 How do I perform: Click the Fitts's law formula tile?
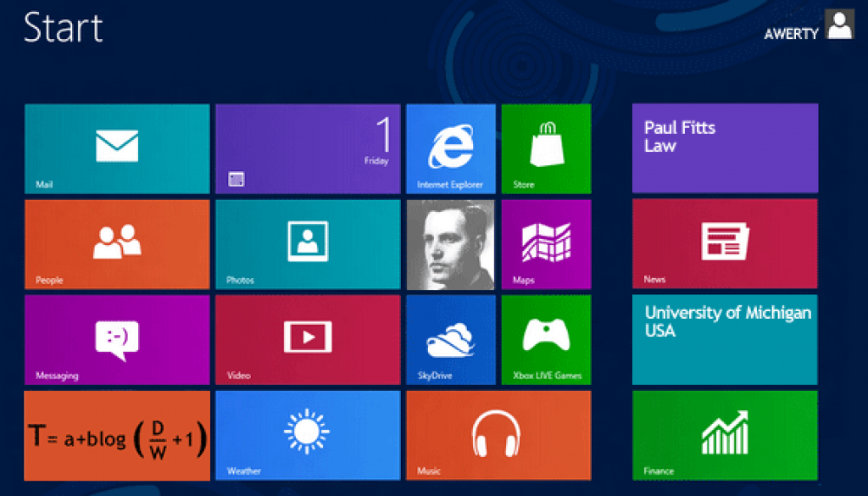click(x=117, y=436)
